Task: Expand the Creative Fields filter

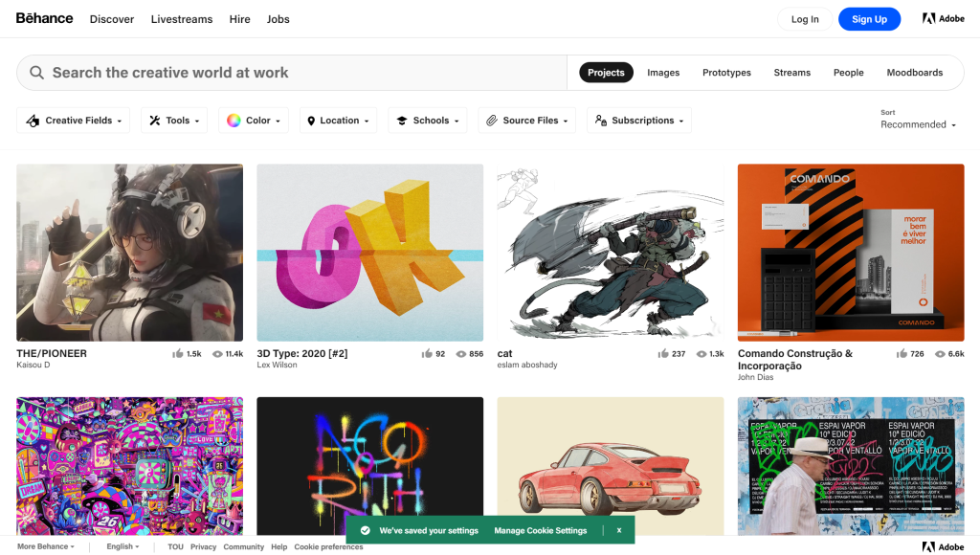Action: [73, 120]
